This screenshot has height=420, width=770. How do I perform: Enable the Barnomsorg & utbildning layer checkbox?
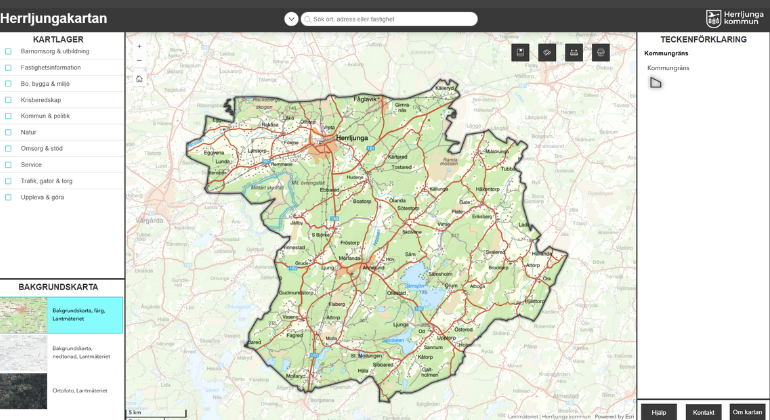[x=8, y=51]
